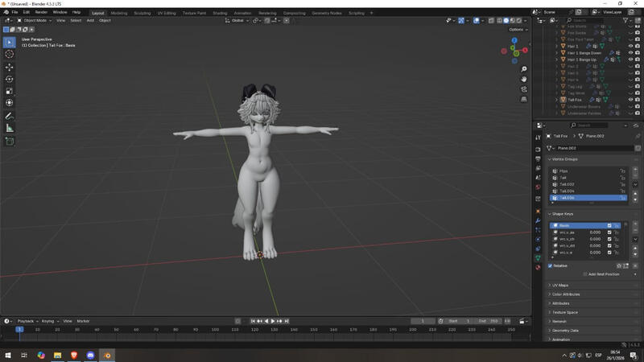
Task: Switch to the UV Editing workspace tab
Action: pos(167,13)
